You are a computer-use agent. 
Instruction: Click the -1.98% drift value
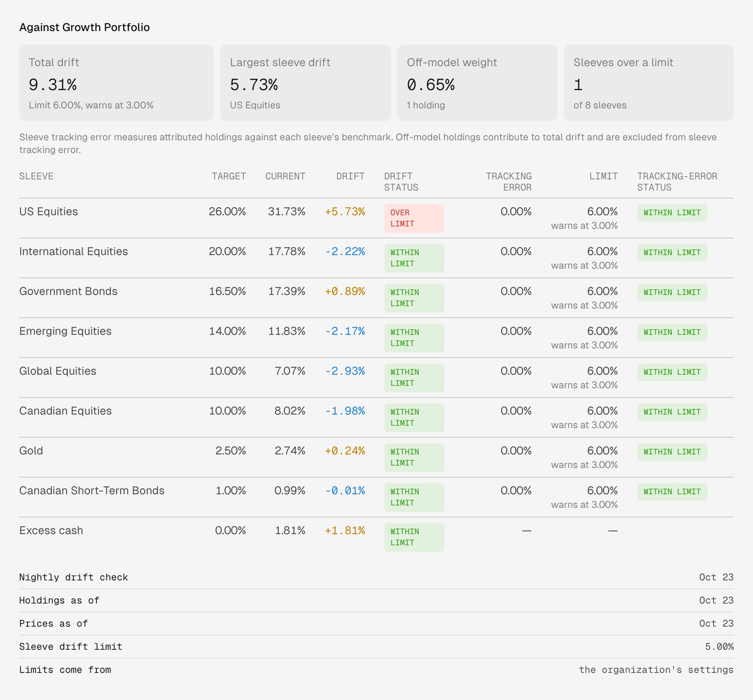(x=345, y=411)
